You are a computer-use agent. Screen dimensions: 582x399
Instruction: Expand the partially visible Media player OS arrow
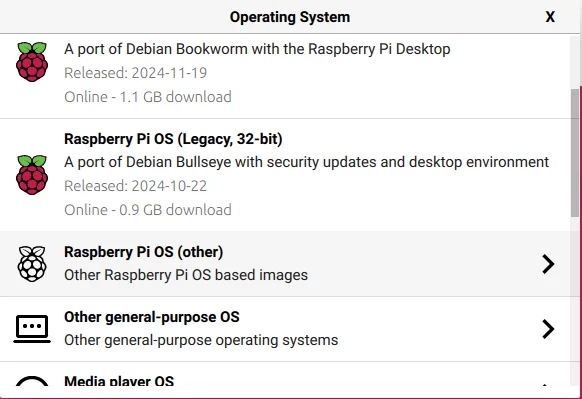point(545,385)
